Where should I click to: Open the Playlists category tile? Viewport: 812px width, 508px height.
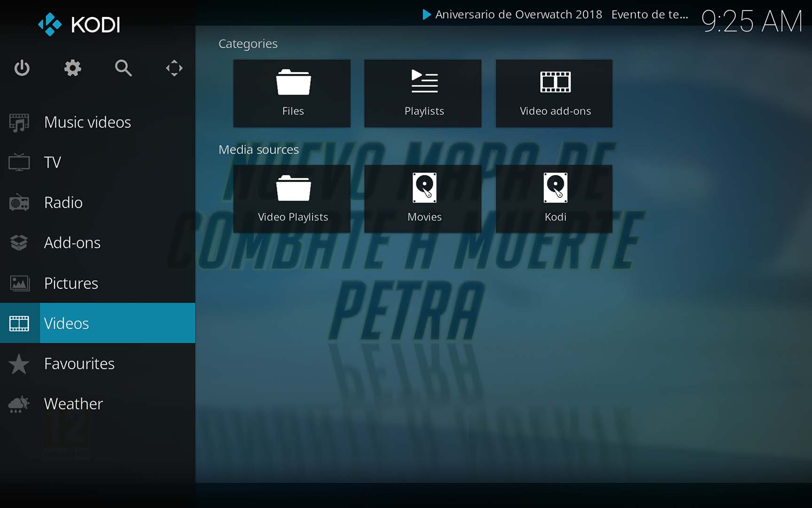click(x=422, y=93)
